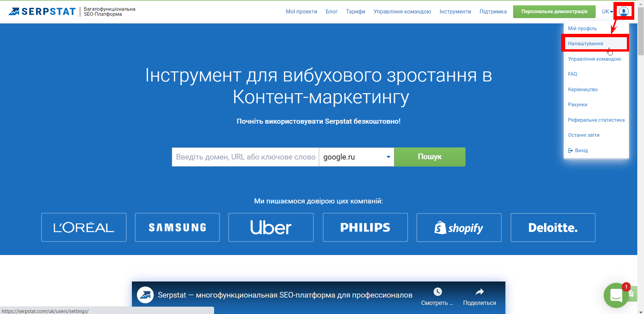Open the FAQ menu entry
Screen dimensions: 644x314
(x=572, y=74)
